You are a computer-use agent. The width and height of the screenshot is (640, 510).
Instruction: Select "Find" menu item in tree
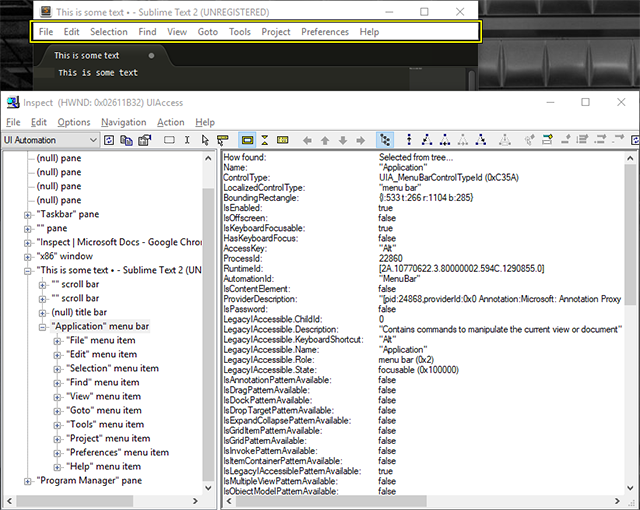click(x=102, y=382)
